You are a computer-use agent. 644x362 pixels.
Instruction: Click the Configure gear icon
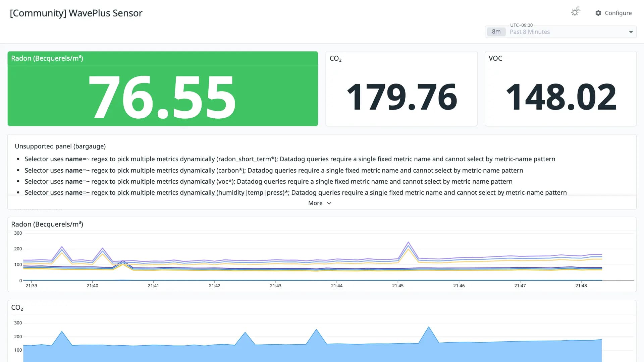click(598, 13)
